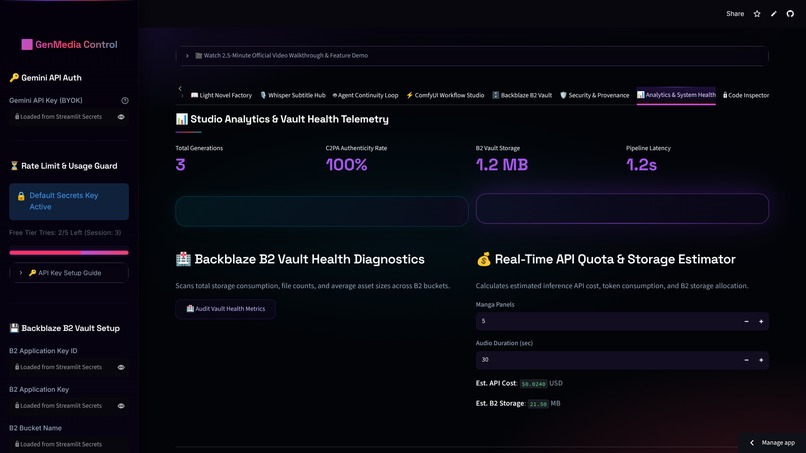Expand the official video walkthrough section
806x453 pixels.
tap(472, 56)
